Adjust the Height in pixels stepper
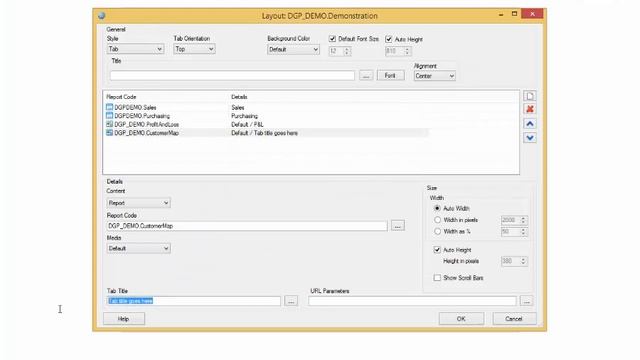Screen dimensions: 640x360 coord(523,261)
